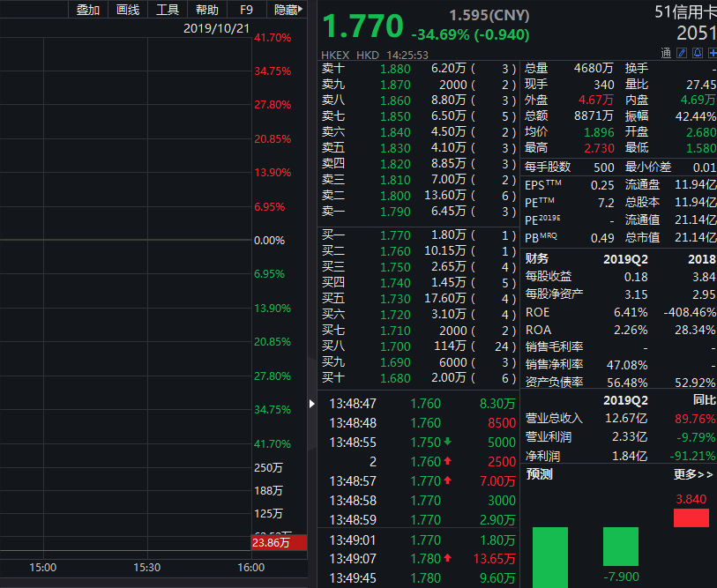Click the red bar in forecast chart
The width and height of the screenshot is (717, 588).
click(691, 517)
